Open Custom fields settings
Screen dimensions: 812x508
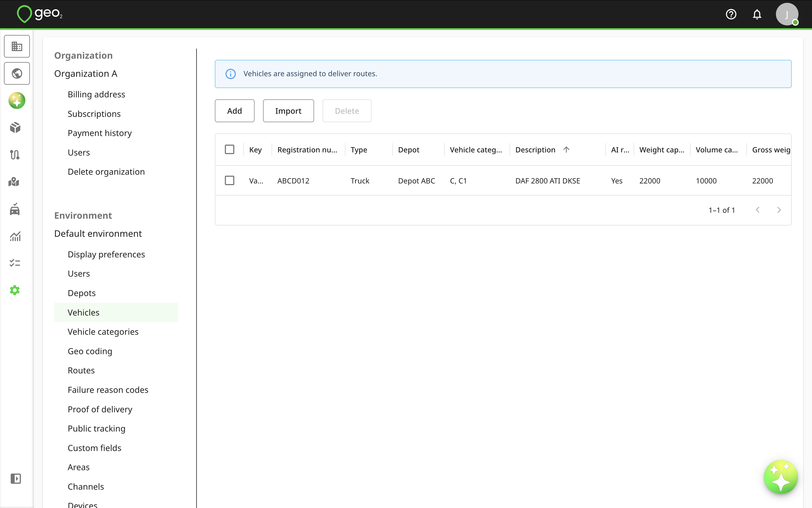(x=94, y=448)
